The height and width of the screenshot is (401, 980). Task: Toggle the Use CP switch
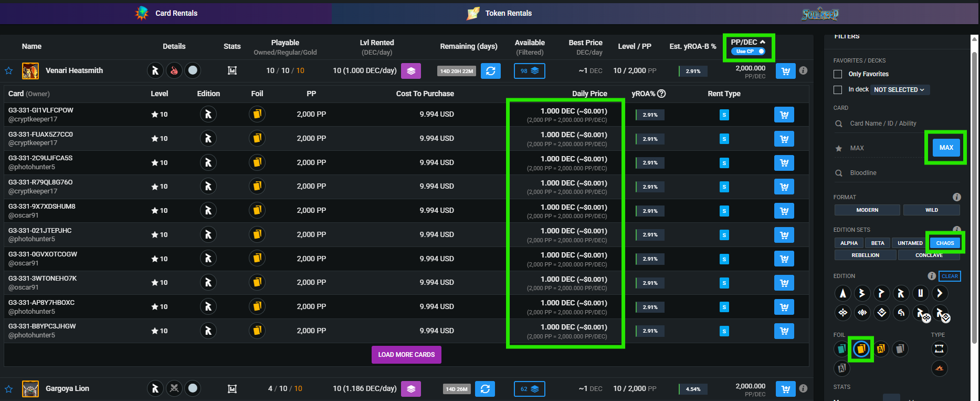[748, 52]
